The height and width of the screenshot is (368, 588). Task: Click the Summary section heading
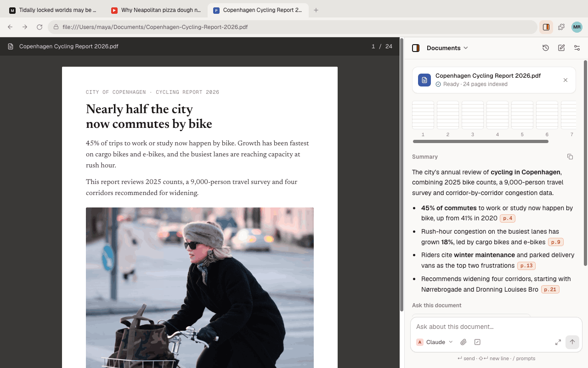coord(425,157)
